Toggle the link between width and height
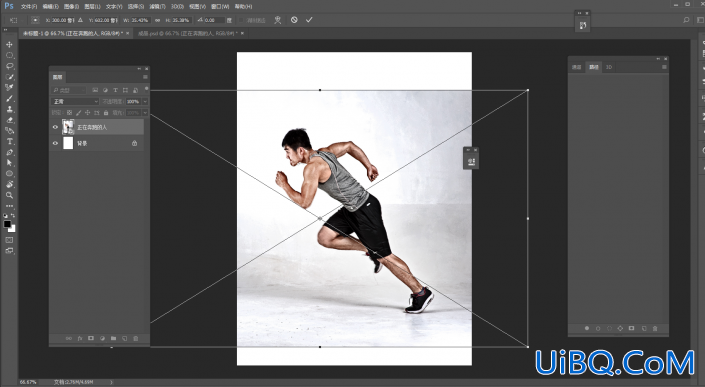Image resolution: width=705 pixels, height=387 pixels. pyautogui.click(x=157, y=20)
